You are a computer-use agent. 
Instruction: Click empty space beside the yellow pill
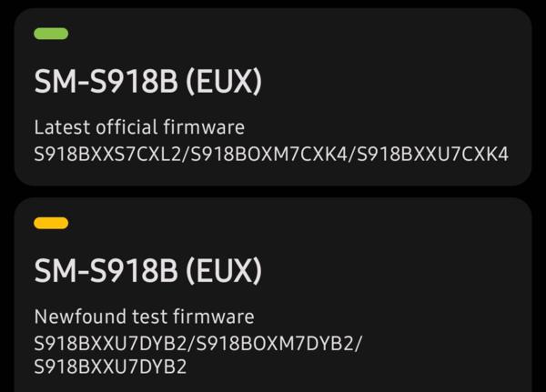[273, 223]
